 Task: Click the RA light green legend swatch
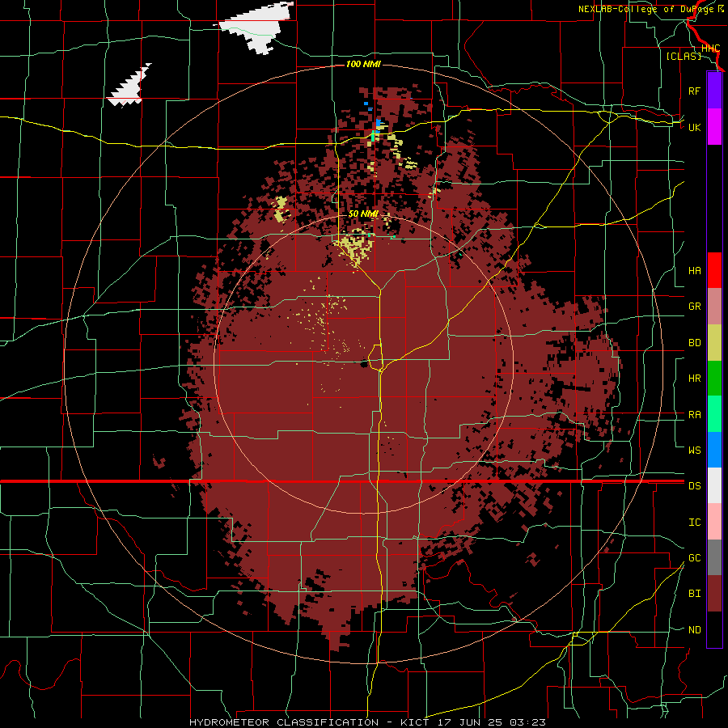(x=714, y=414)
